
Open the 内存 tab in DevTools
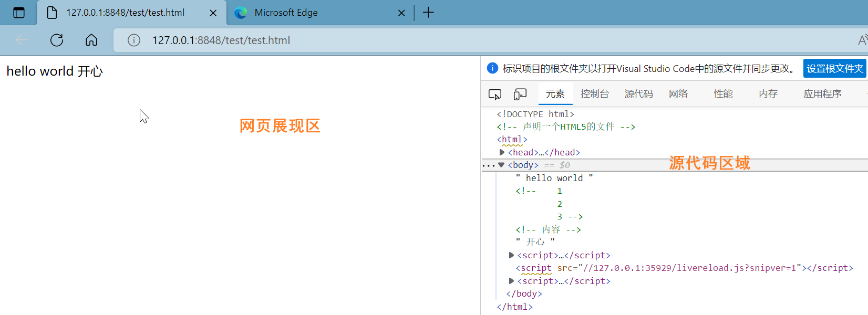[x=768, y=94]
